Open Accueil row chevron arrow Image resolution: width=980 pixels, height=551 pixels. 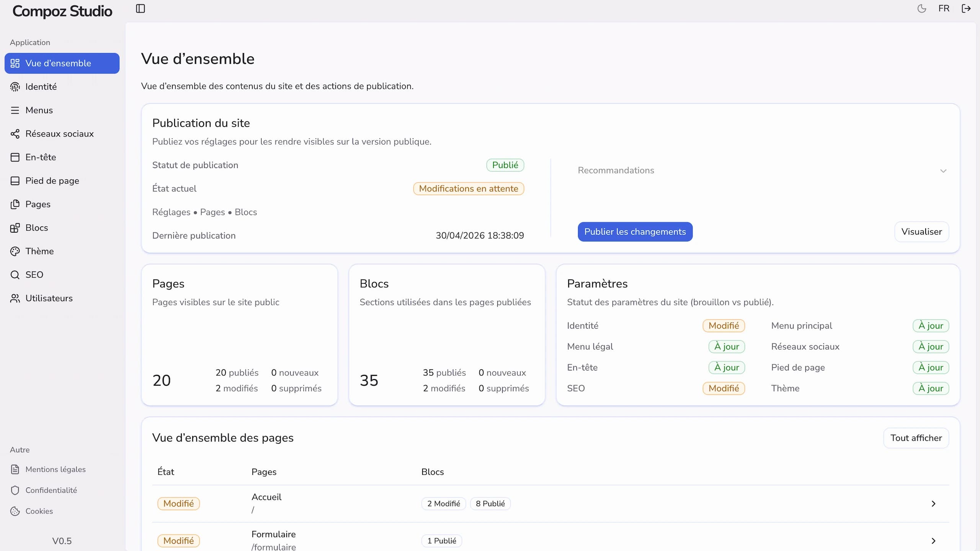pos(933,504)
